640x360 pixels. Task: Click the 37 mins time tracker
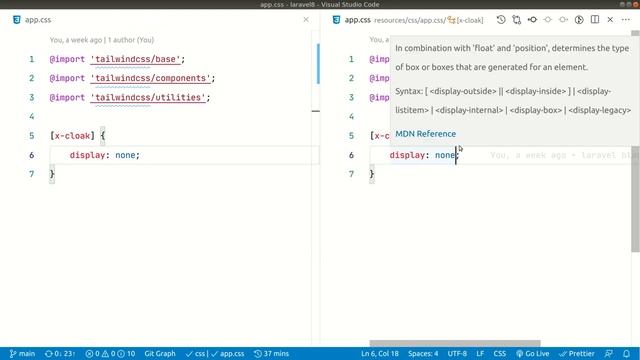[x=271, y=353]
